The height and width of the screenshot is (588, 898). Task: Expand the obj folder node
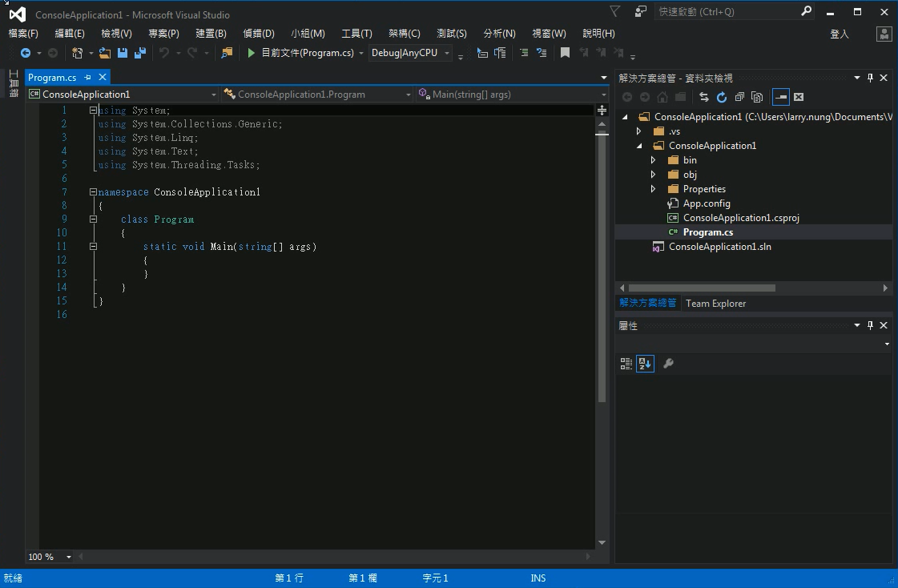pos(653,174)
